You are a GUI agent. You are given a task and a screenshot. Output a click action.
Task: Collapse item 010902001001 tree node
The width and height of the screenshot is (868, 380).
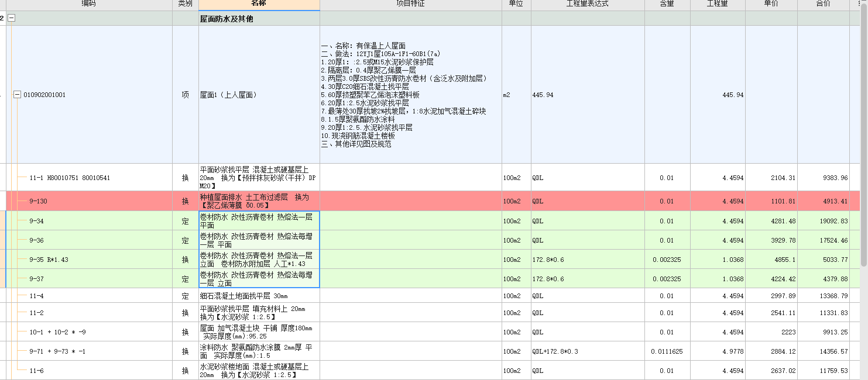[17, 94]
